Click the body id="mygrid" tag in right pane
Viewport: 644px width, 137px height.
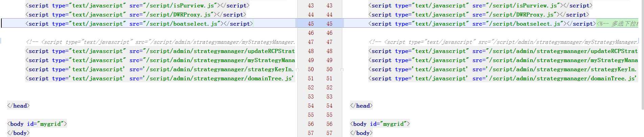click(x=380, y=124)
